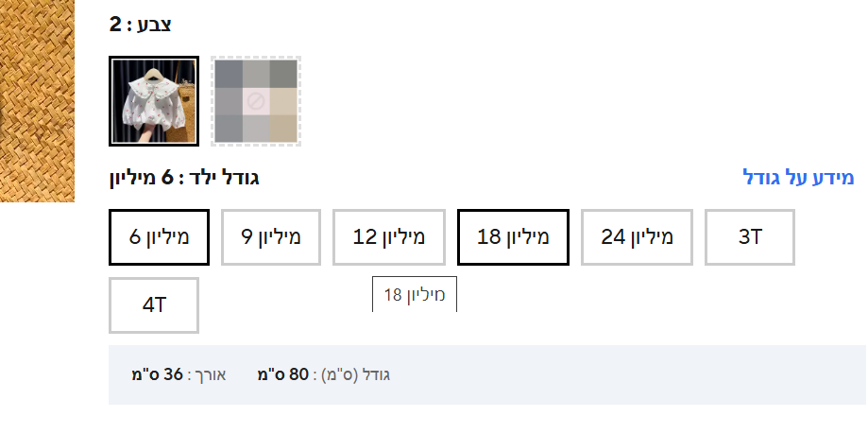This screenshot has width=868, height=434.
Task: Click the blurred unavailable color swatch
Action: (256, 101)
